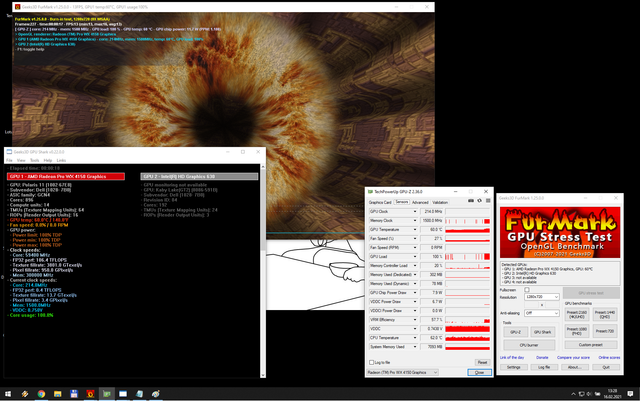Open FurMark Resolution 1280x720 dropdown
The width and height of the screenshot is (640, 401).
(542, 296)
